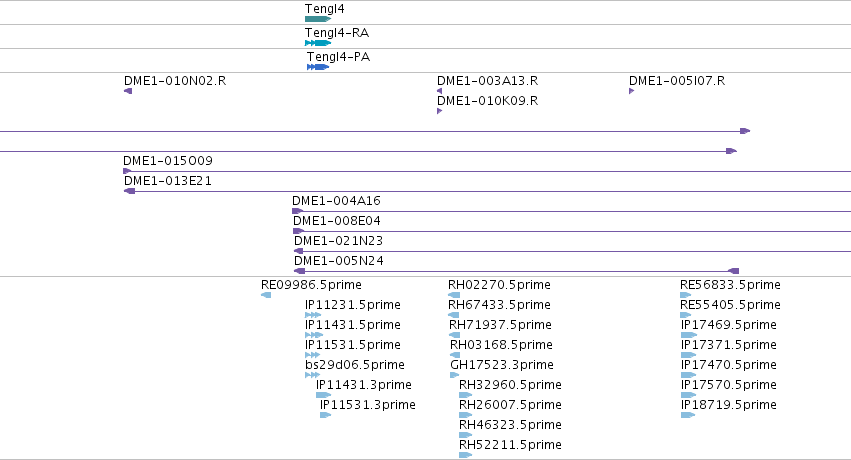Viewport: 851px width, 460px height.
Task: Select the RE09986.5prime EST glyph
Action: [x=266, y=295]
